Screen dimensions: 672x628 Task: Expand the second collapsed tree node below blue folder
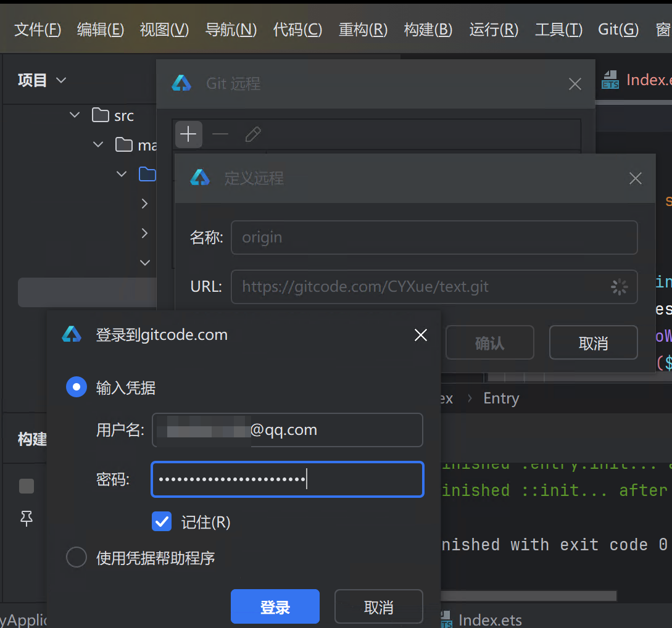144,233
